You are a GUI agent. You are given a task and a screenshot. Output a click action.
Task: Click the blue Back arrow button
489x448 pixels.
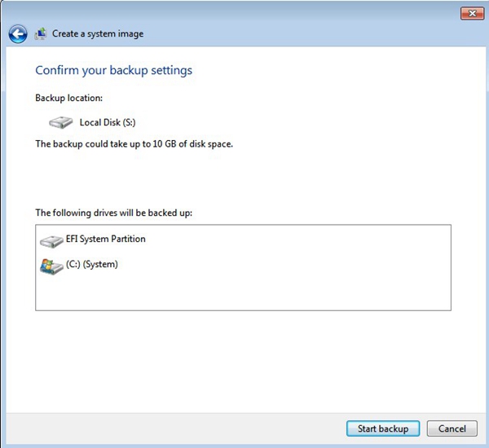click(18, 33)
